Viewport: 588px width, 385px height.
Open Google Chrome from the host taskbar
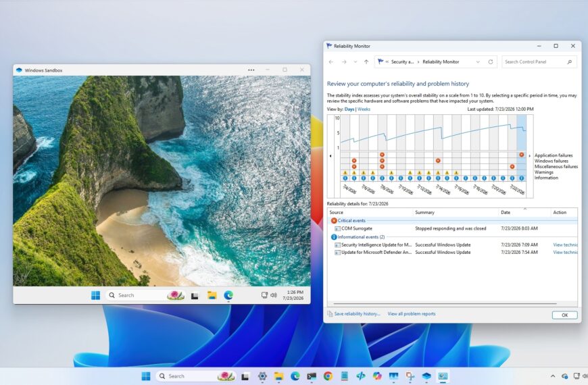click(328, 376)
